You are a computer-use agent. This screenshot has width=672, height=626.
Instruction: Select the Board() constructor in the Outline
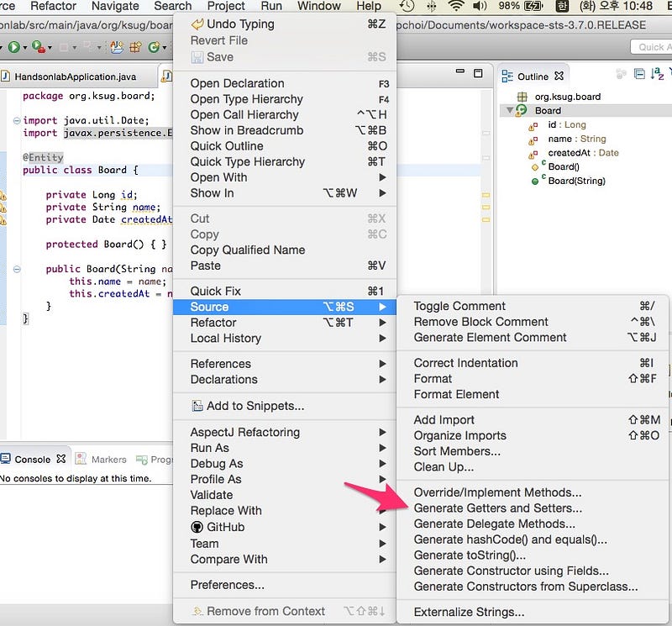564,166
